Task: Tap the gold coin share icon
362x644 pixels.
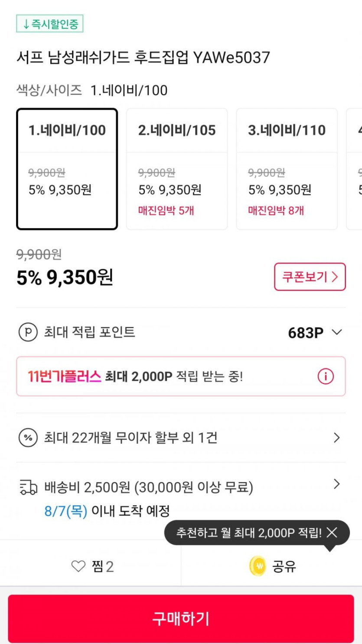Action: [x=258, y=566]
